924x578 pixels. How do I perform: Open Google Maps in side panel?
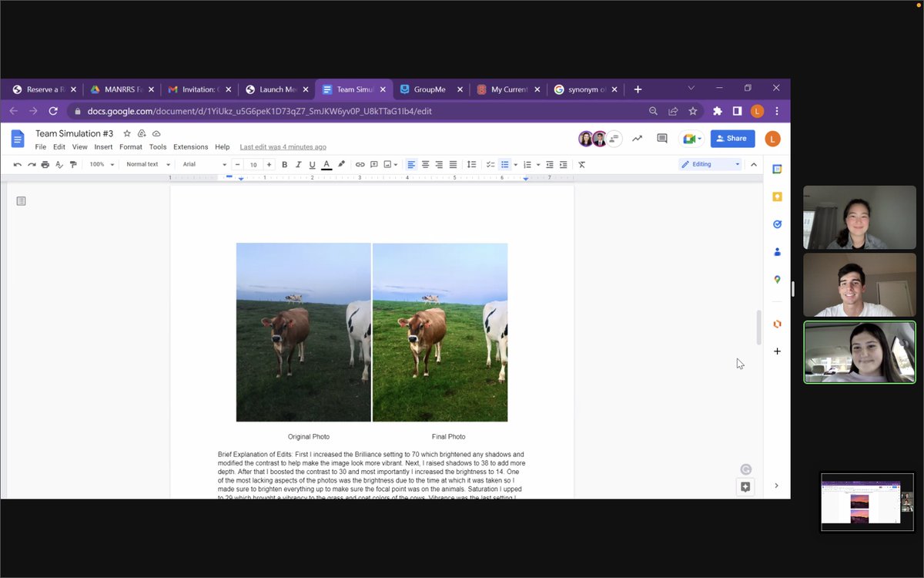click(777, 280)
